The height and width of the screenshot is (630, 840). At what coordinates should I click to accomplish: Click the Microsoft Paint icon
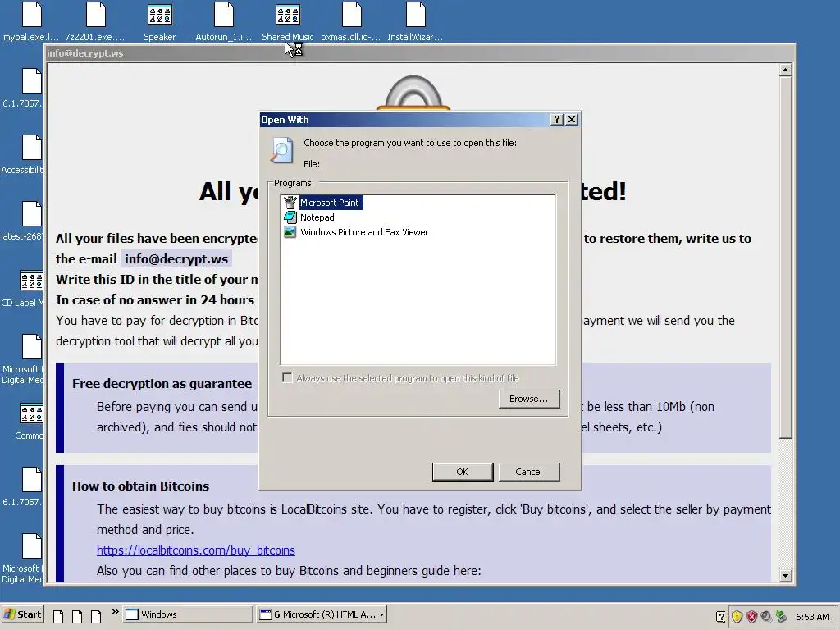(290, 203)
